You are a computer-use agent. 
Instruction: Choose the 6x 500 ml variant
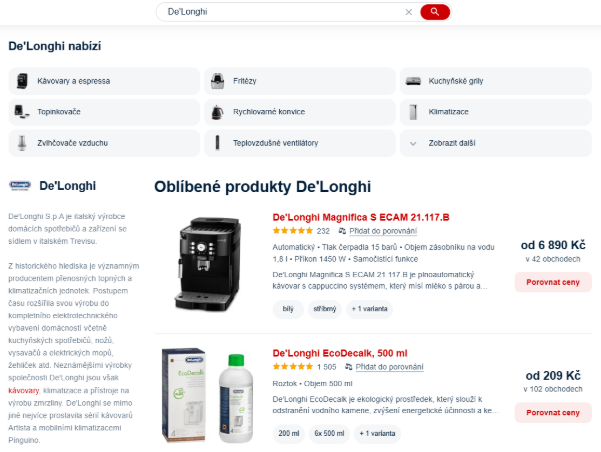329,434
